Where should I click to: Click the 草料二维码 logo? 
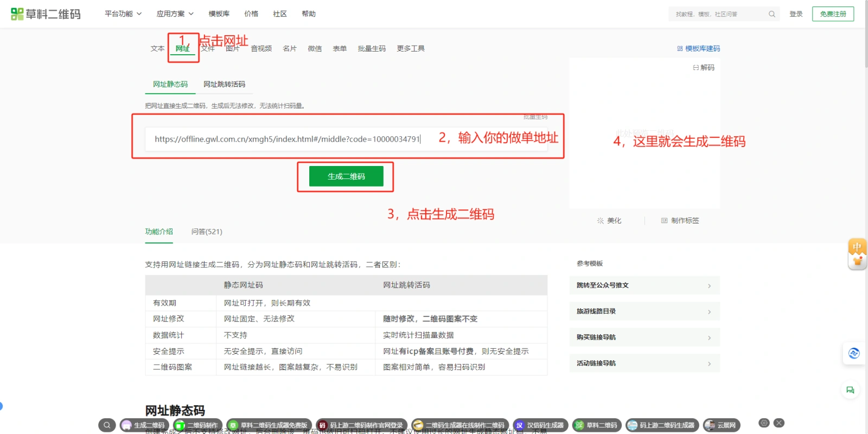46,14
